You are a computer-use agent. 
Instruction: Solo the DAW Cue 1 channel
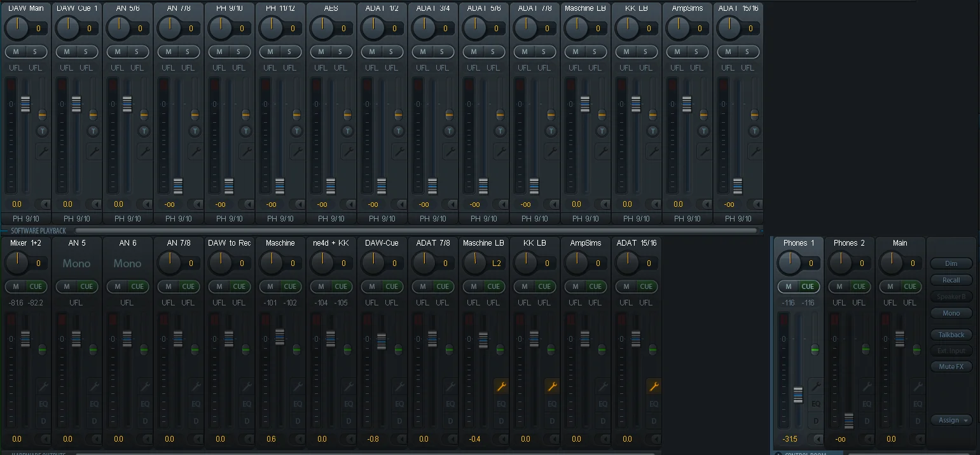point(86,52)
